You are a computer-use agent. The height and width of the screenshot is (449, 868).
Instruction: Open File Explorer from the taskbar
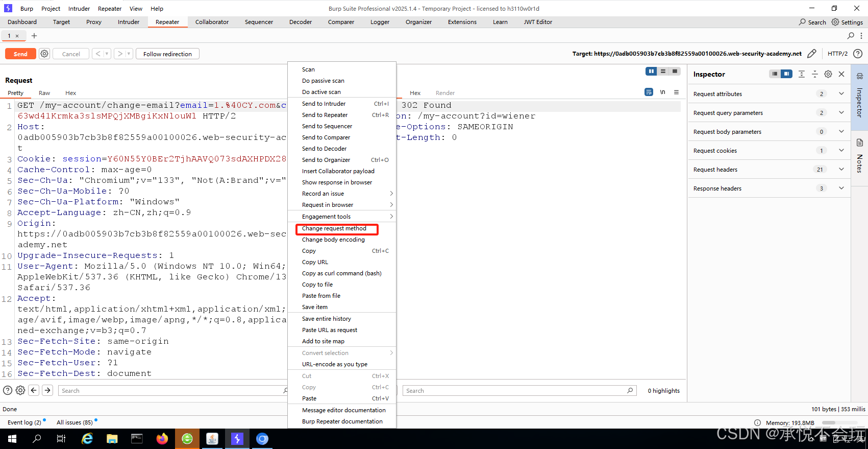[x=112, y=439]
